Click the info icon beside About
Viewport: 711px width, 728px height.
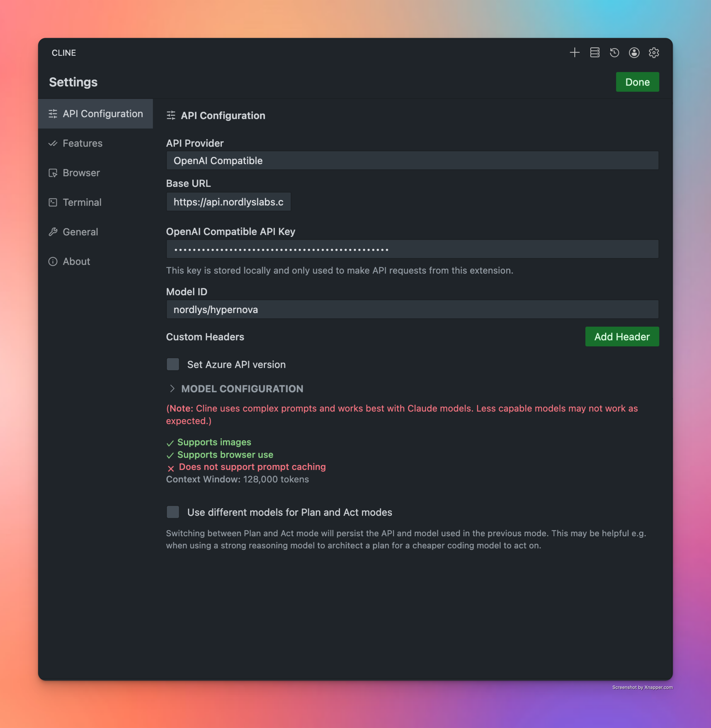point(53,261)
